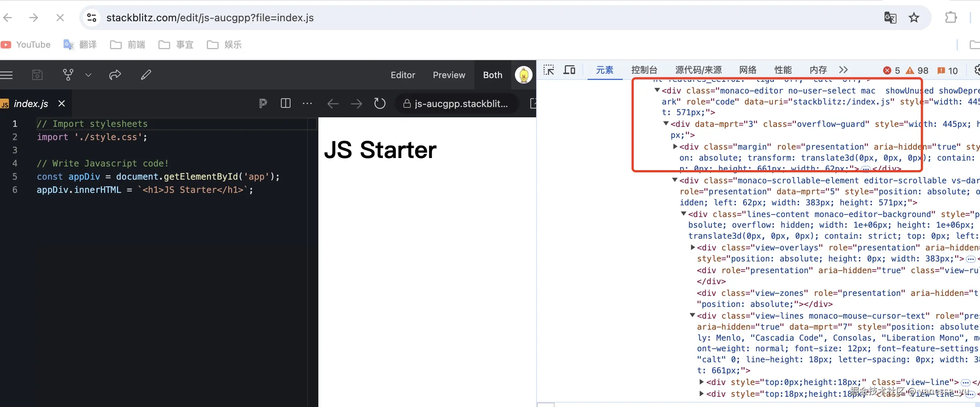980x407 pixels.
Task: Reload the preview pane
Action: point(379,103)
